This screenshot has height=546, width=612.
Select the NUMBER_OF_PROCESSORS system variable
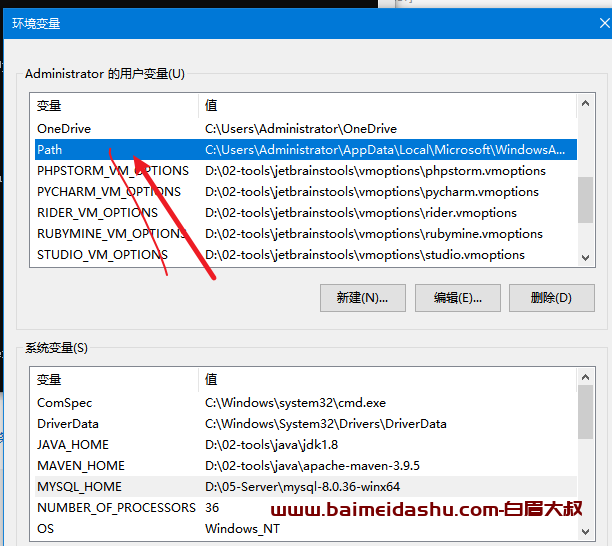pyautogui.click(x=306, y=507)
